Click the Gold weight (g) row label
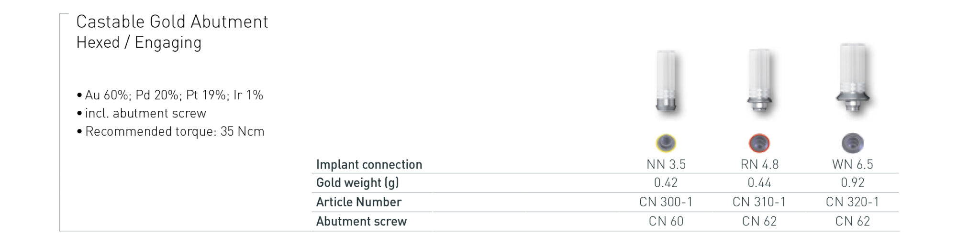980x245 pixels. pyautogui.click(x=357, y=183)
